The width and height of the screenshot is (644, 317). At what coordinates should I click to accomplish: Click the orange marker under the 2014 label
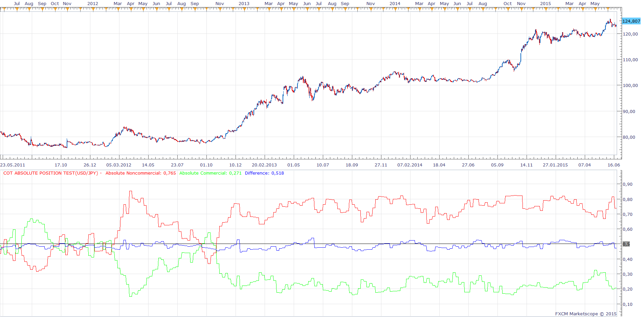point(395,10)
